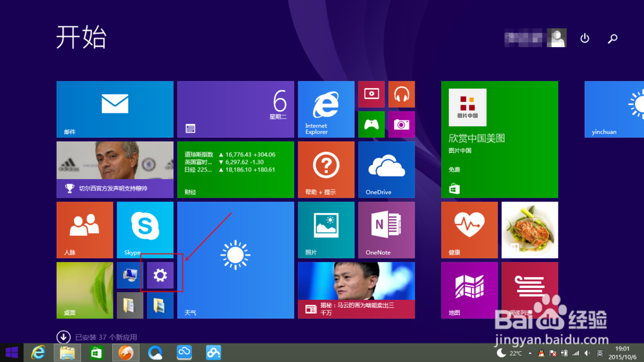Open the gray documents folder tile
The width and height of the screenshot is (644, 362).
(x=130, y=305)
